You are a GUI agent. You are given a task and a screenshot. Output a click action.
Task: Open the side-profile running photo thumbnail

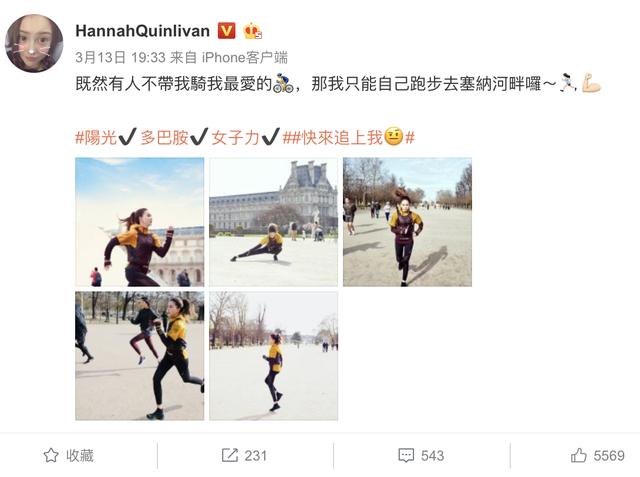(x=140, y=222)
